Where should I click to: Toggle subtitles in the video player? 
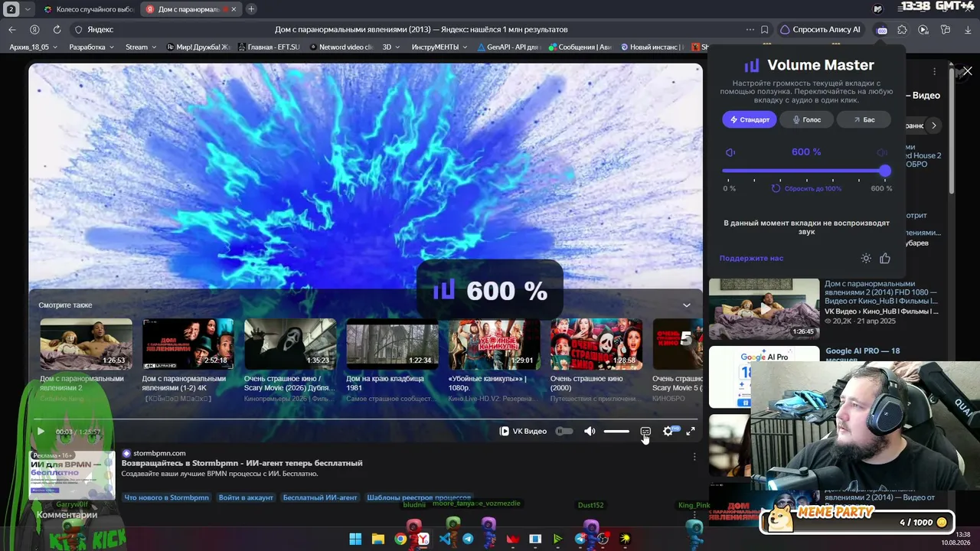[645, 432]
